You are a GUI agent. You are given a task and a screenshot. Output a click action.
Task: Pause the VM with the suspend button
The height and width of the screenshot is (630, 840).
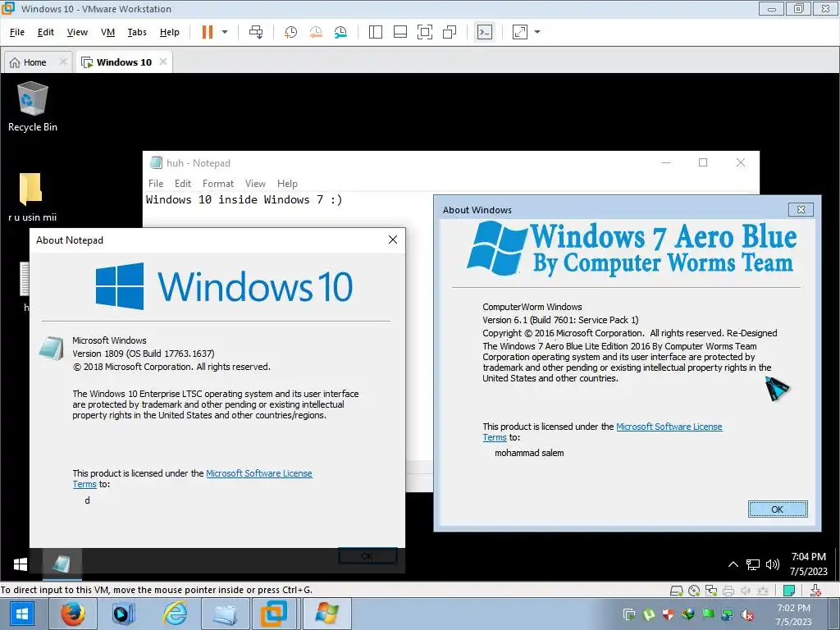208,32
